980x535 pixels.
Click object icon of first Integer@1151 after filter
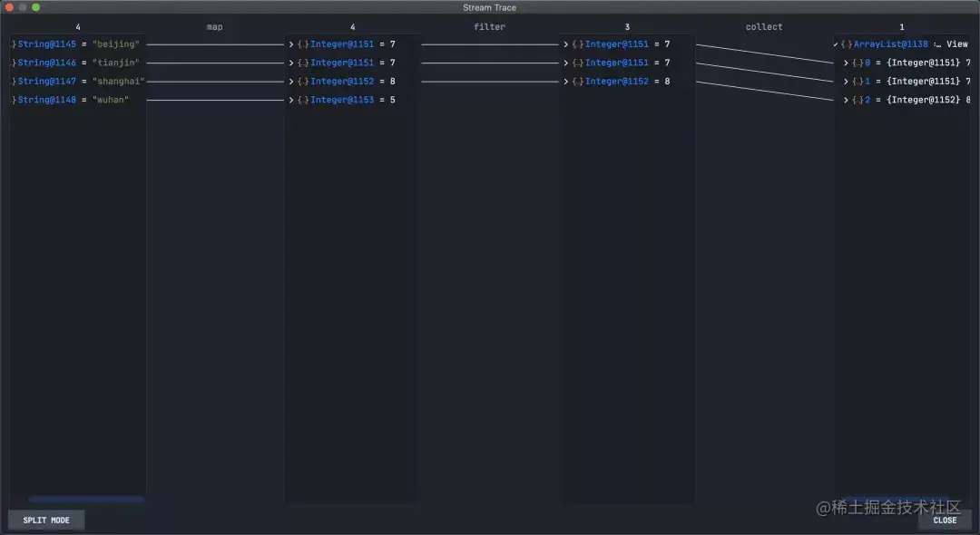point(577,44)
